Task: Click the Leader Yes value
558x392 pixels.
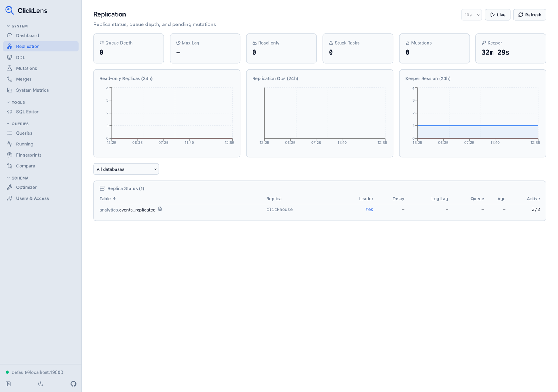Action: 369,209
